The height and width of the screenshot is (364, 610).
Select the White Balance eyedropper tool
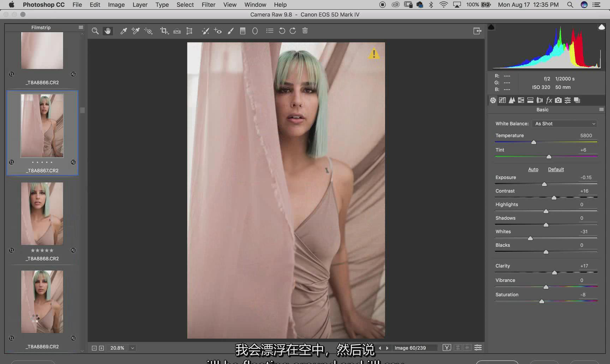point(124,31)
